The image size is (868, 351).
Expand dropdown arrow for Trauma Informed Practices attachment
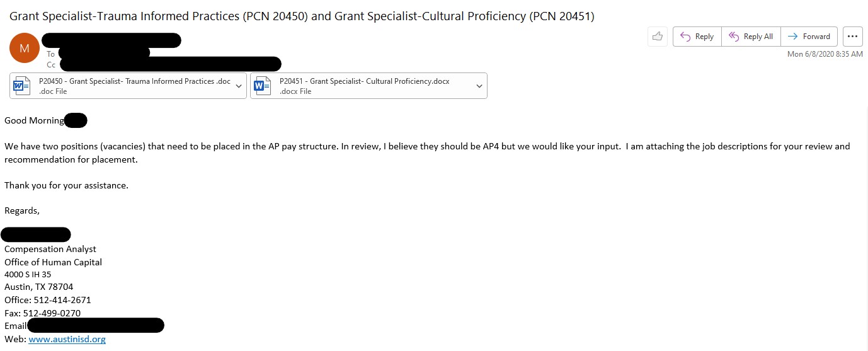click(239, 86)
